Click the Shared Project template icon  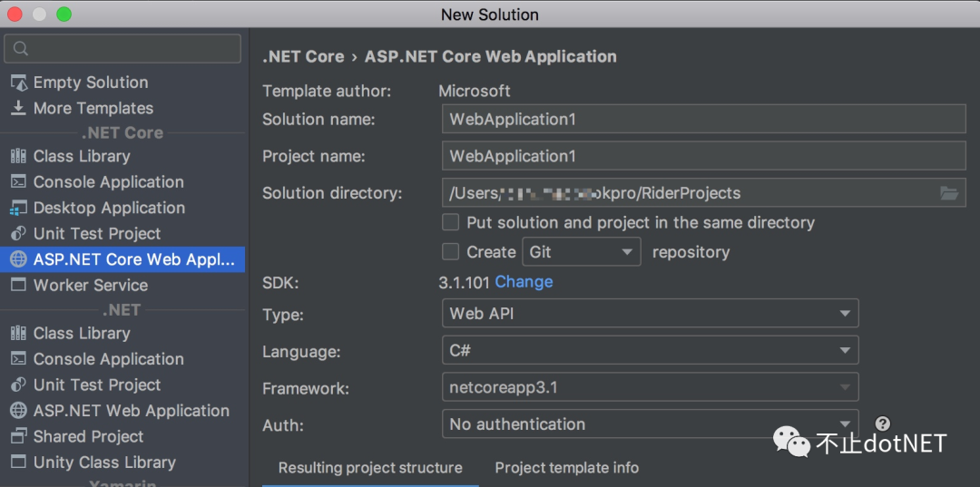[x=18, y=436]
